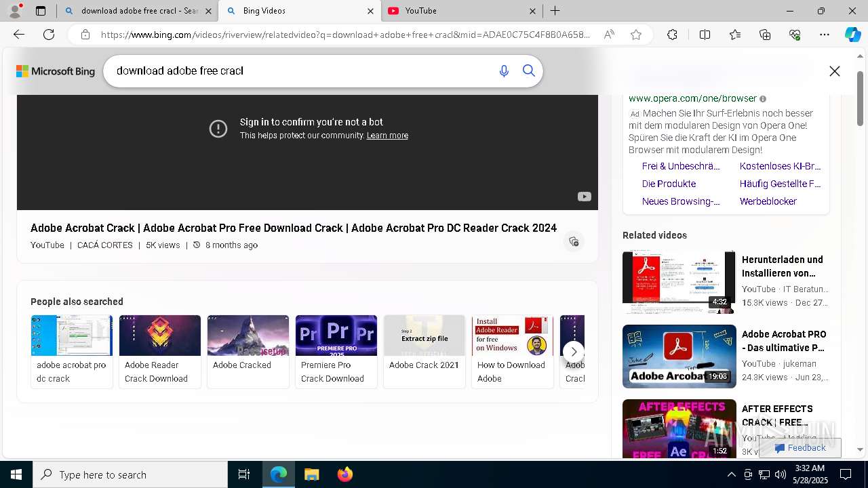Close the video overlay with X icon
Image resolution: width=868 pixels, height=488 pixels.
835,71
